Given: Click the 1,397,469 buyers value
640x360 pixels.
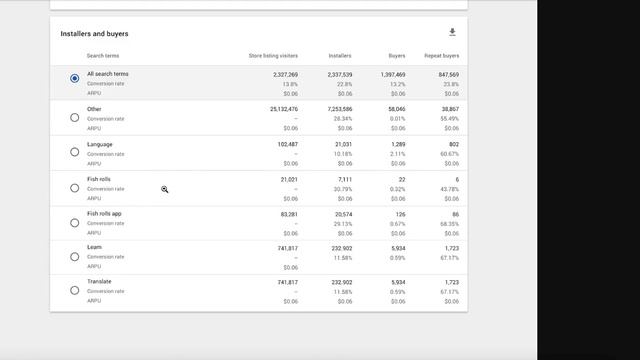Looking at the screenshot, I should coord(393,75).
